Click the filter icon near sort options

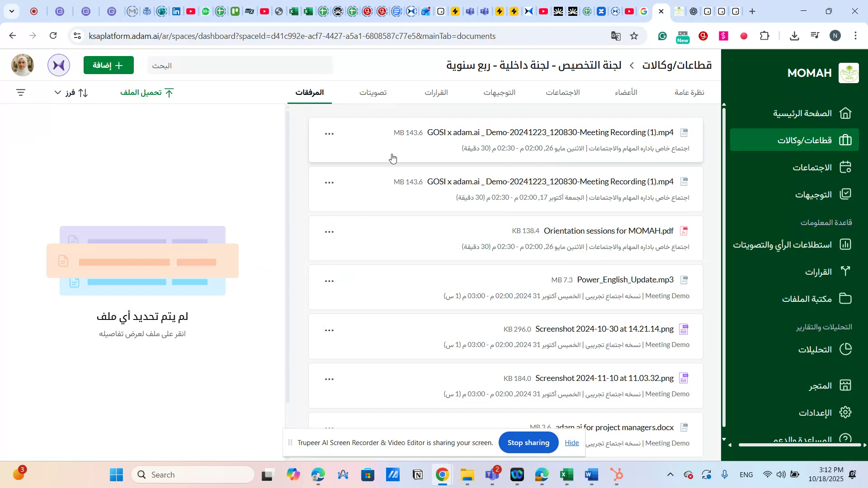(21, 92)
